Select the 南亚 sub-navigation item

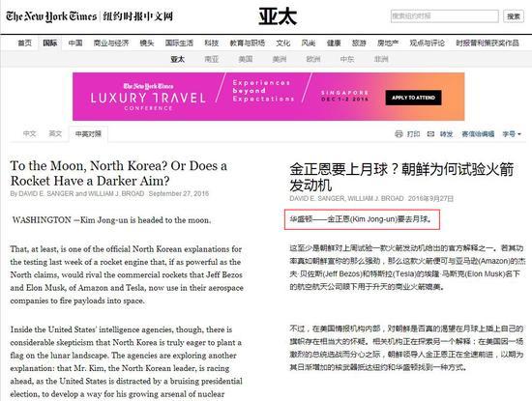[x=212, y=59]
